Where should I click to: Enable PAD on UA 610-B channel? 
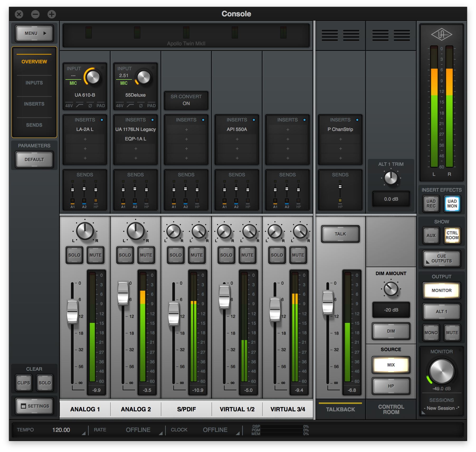pos(101,105)
